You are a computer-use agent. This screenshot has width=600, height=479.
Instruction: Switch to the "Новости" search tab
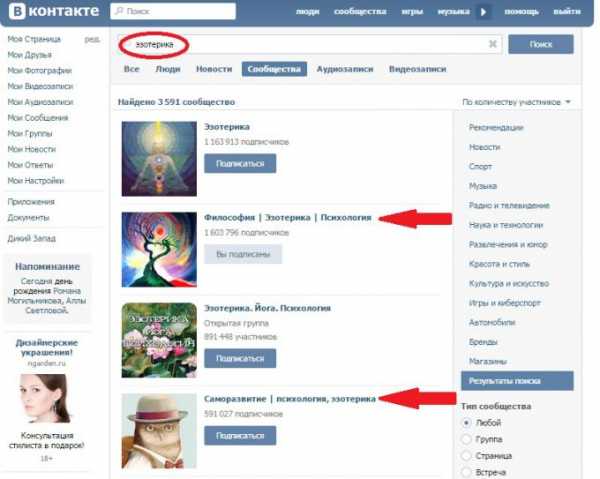point(214,69)
